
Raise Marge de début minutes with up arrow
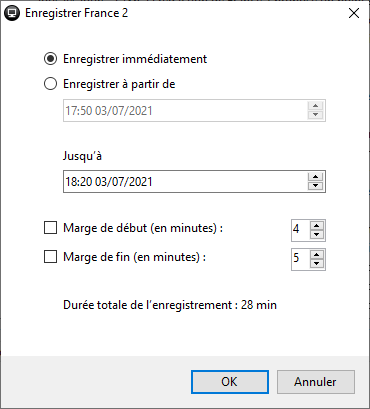317,226
